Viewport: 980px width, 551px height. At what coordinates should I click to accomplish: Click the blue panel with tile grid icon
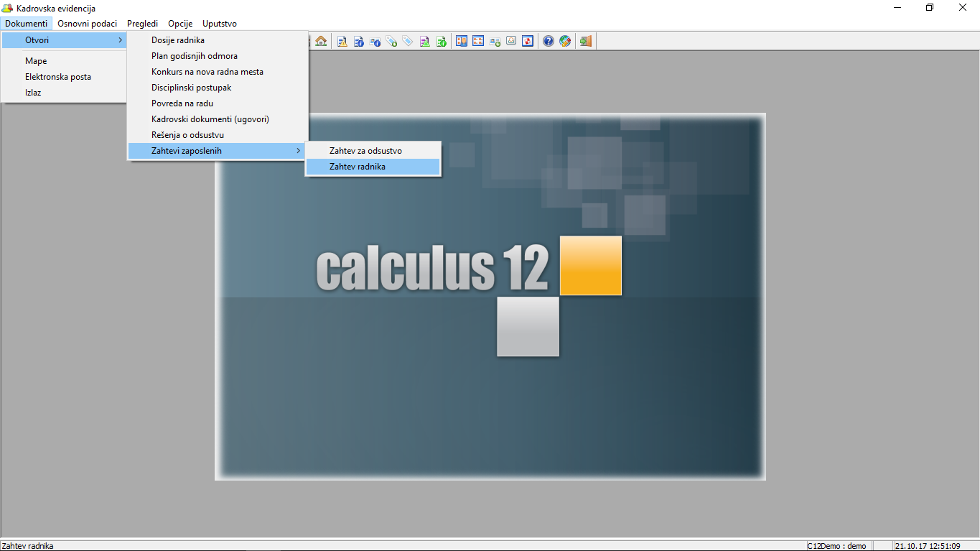(478, 41)
